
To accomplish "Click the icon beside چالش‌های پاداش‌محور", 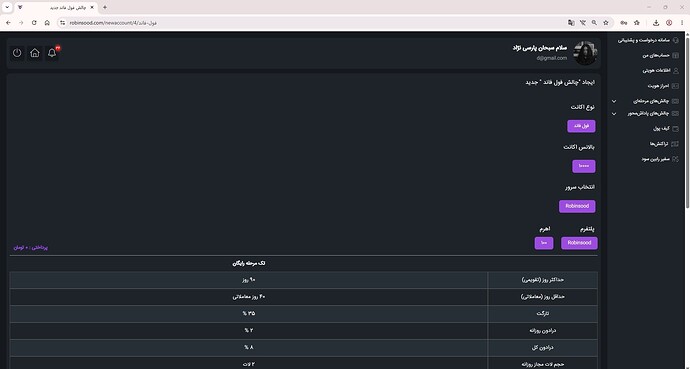I will (x=675, y=113).
